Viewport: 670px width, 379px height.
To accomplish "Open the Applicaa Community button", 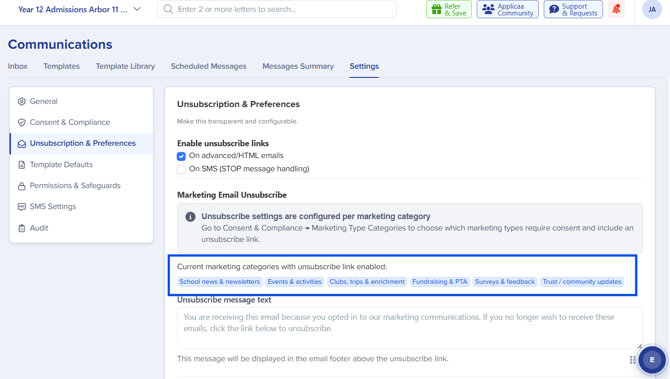I will point(507,9).
